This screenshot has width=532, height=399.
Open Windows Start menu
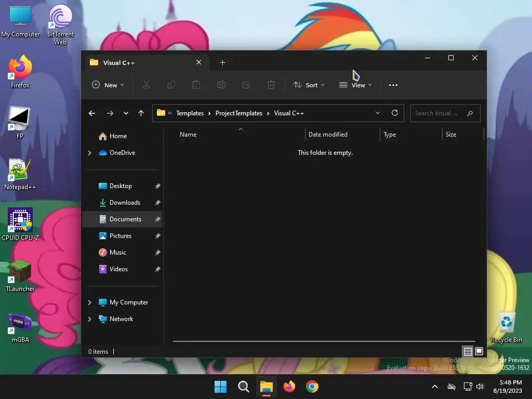(220, 387)
